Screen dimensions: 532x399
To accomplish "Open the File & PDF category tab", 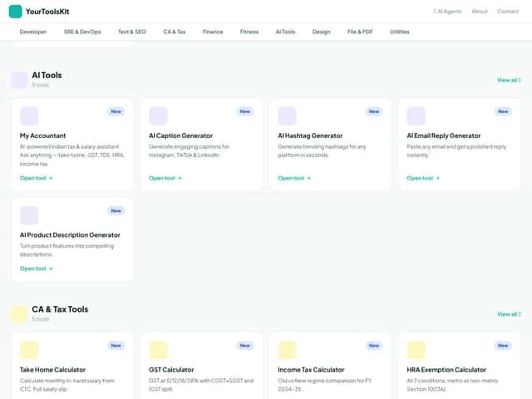I will [x=360, y=32].
